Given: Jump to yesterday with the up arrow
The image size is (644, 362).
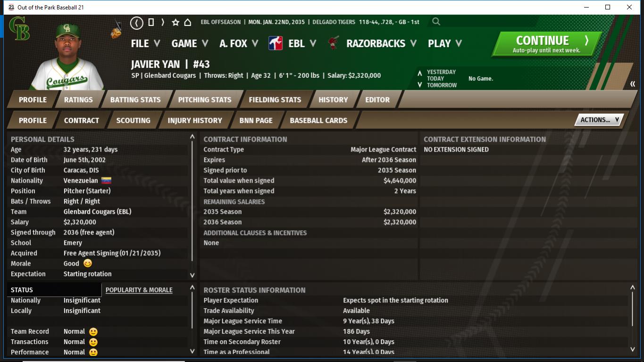Looking at the screenshot, I should click(x=419, y=73).
